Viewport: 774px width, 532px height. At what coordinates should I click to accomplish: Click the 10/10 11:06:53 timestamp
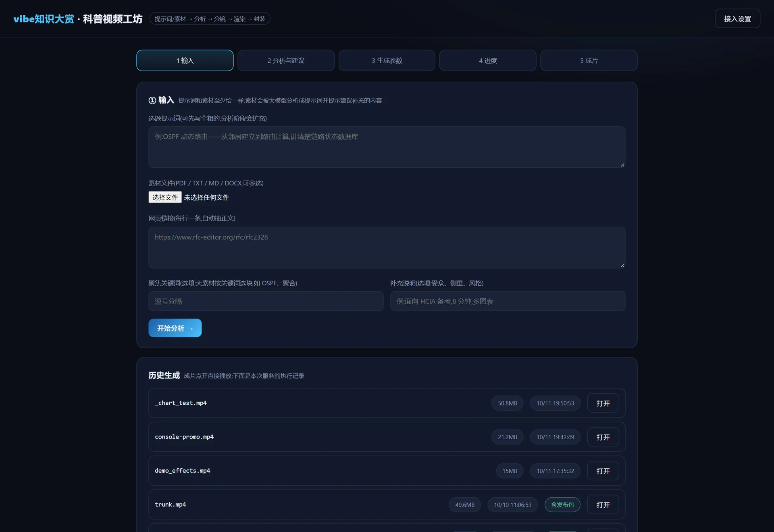[x=513, y=505]
